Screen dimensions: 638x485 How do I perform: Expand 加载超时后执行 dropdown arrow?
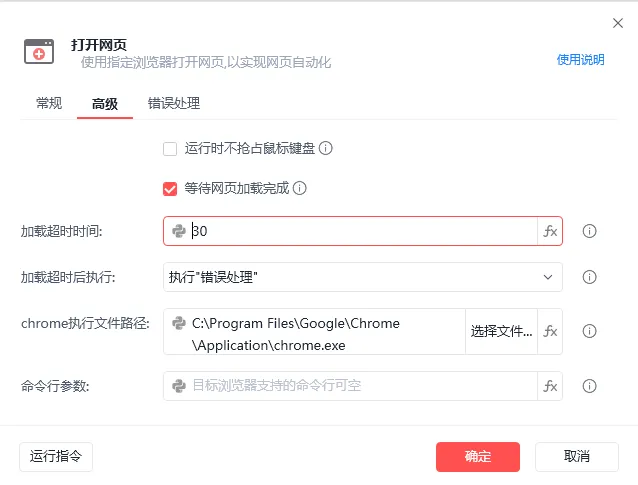pos(548,277)
